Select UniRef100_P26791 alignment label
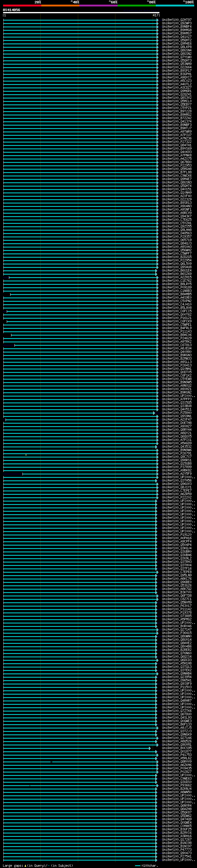The width and height of the screenshot is (197, 868). pos(176,453)
